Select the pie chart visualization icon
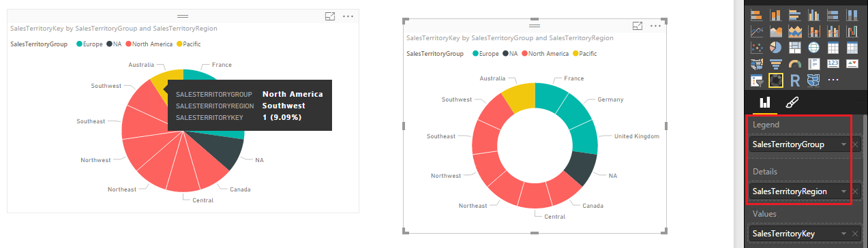 coord(775,47)
